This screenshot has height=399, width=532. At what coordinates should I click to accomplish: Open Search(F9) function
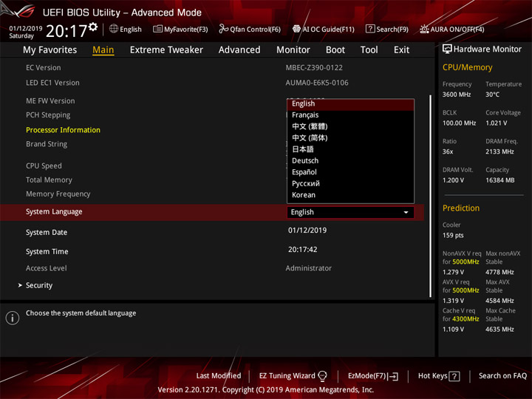(386, 29)
